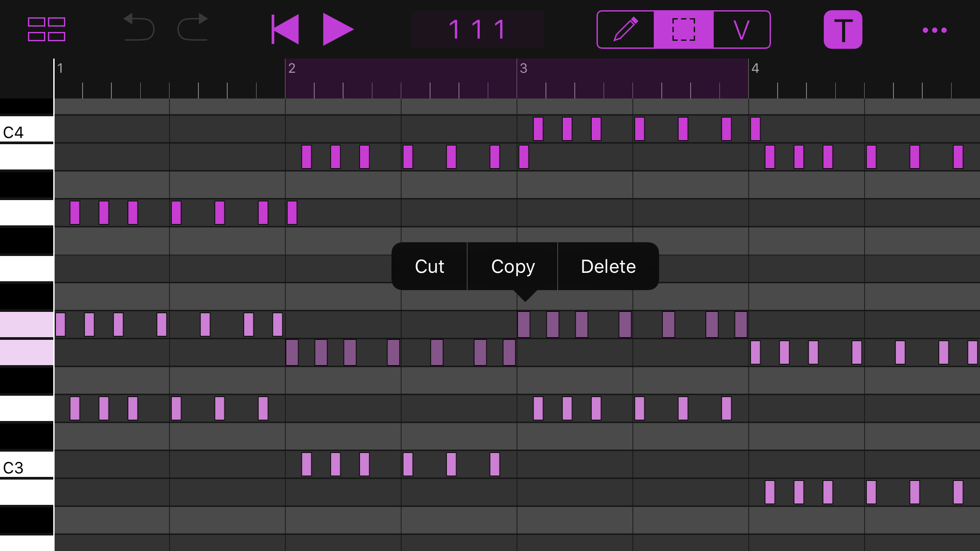Click bar 1 marker in ruler
980x551 pixels.
pyautogui.click(x=60, y=68)
